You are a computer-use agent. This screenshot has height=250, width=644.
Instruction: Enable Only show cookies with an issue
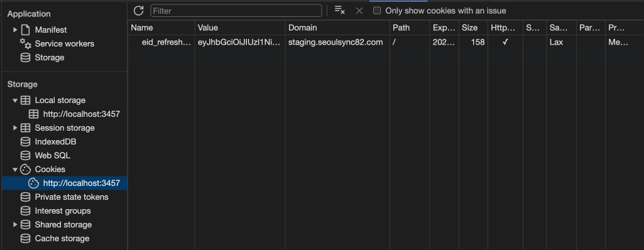(x=376, y=11)
